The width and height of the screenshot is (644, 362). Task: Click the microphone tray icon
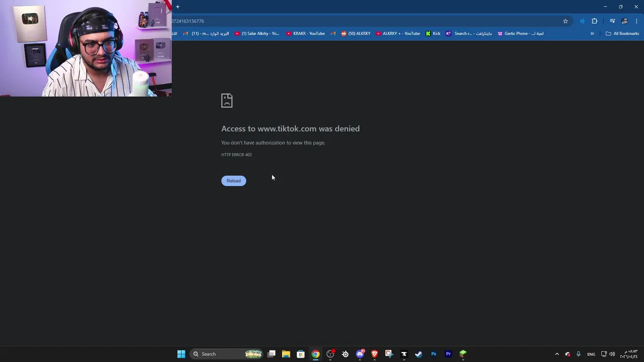click(x=579, y=354)
